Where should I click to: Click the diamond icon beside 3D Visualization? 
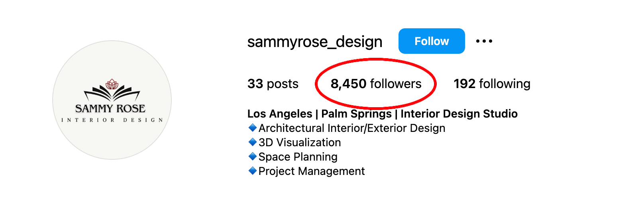pyautogui.click(x=252, y=142)
